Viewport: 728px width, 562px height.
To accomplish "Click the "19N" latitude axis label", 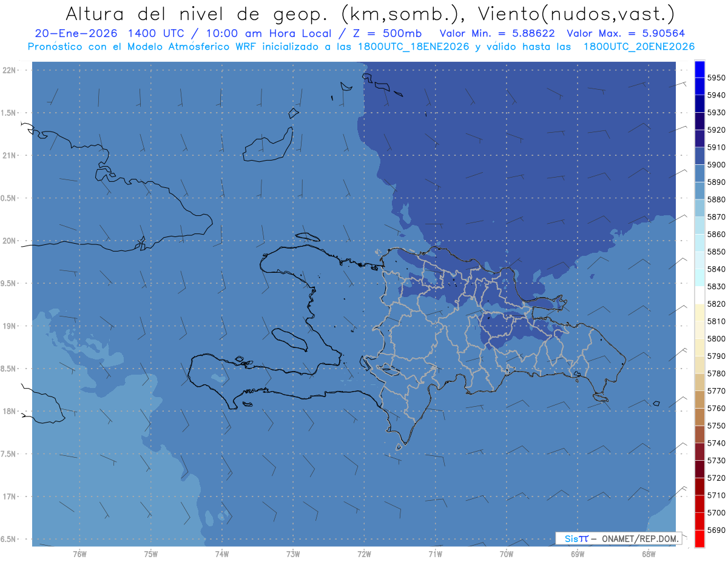I will (x=9, y=326).
